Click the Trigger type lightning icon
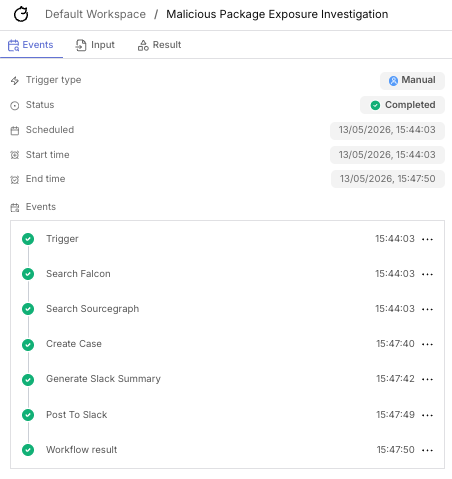Viewport: 452px width, 479px height. 15,80
